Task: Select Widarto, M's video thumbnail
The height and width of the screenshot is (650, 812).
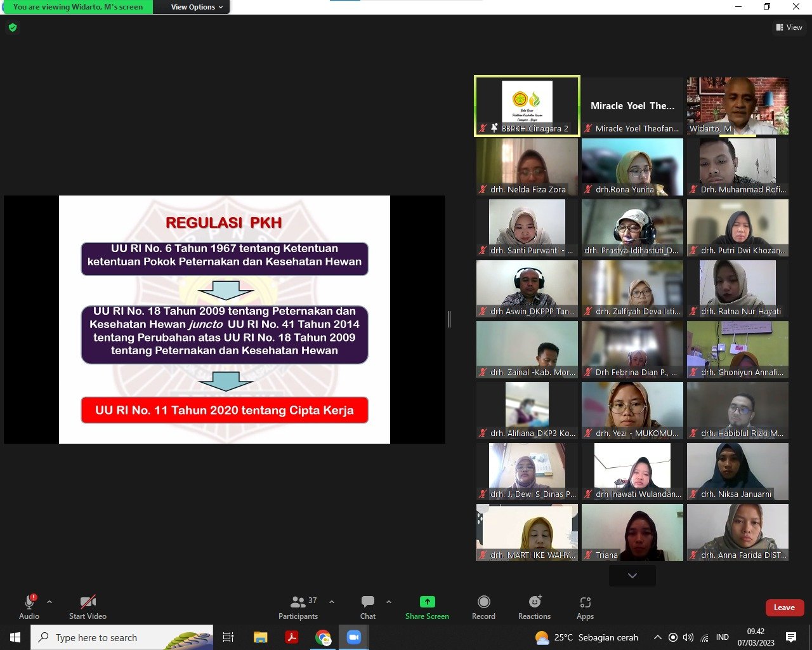Action: click(738, 106)
